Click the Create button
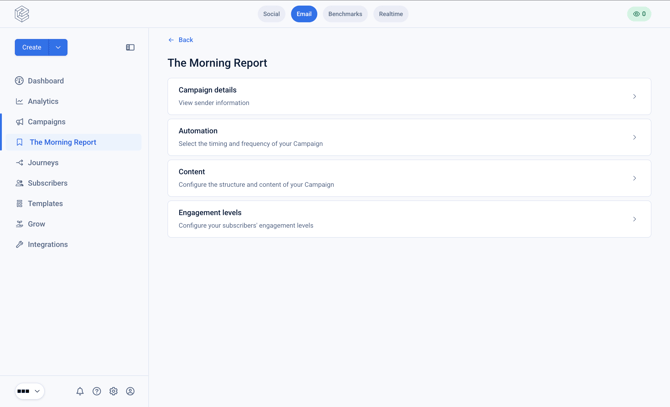This screenshot has height=407, width=670. point(32,47)
